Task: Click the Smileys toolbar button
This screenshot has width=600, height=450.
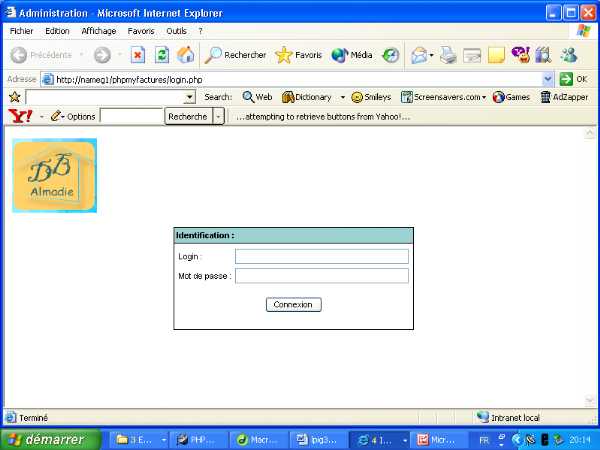Action: pyautogui.click(x=371, y=97)
